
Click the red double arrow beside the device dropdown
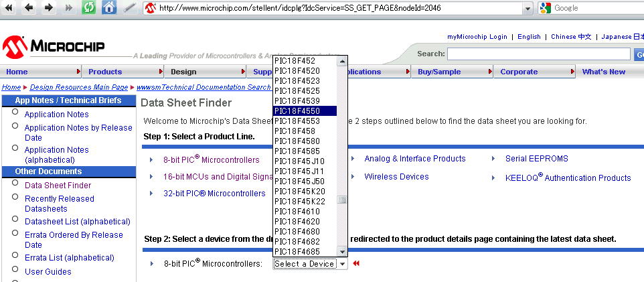click(356, 263)
